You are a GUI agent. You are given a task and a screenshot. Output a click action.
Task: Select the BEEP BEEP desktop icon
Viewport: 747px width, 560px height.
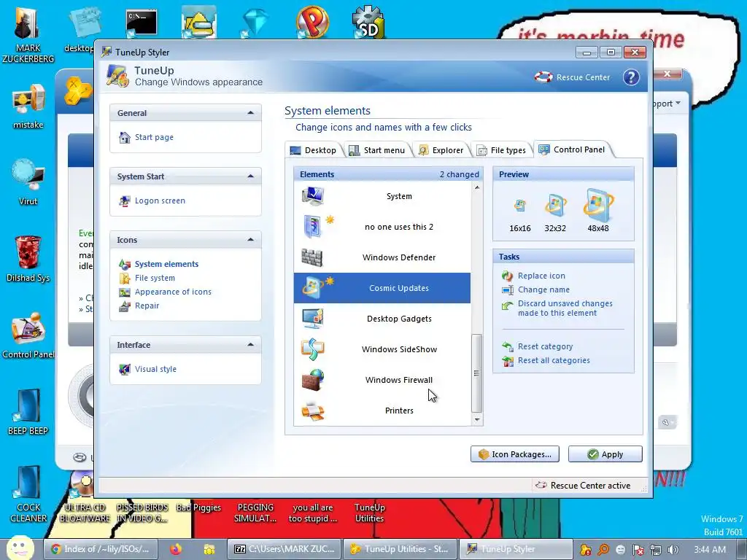coord(28,412)
